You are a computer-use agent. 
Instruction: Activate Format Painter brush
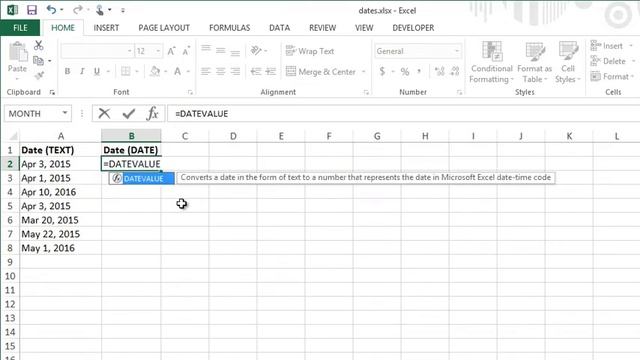tap(39, 75)
